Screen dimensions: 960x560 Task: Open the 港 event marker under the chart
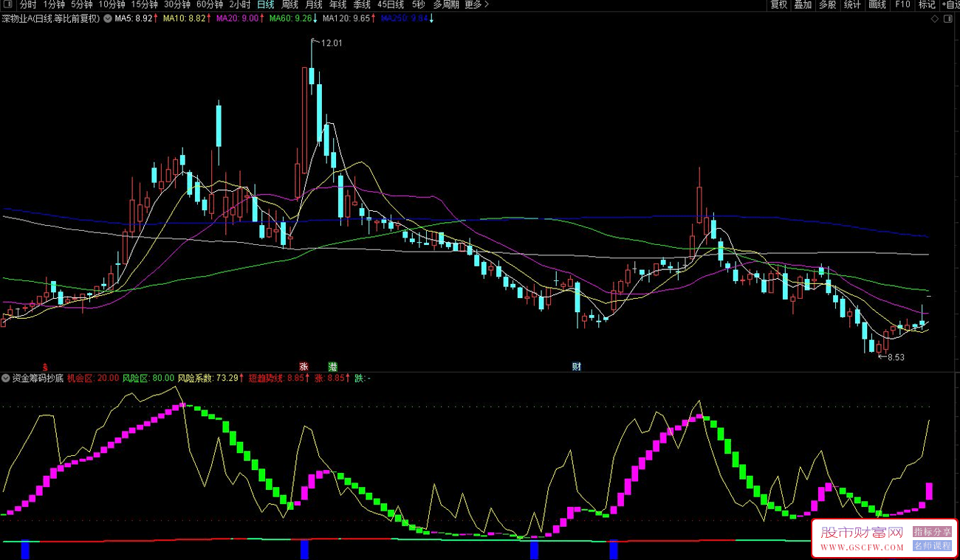tap(333, 366)
